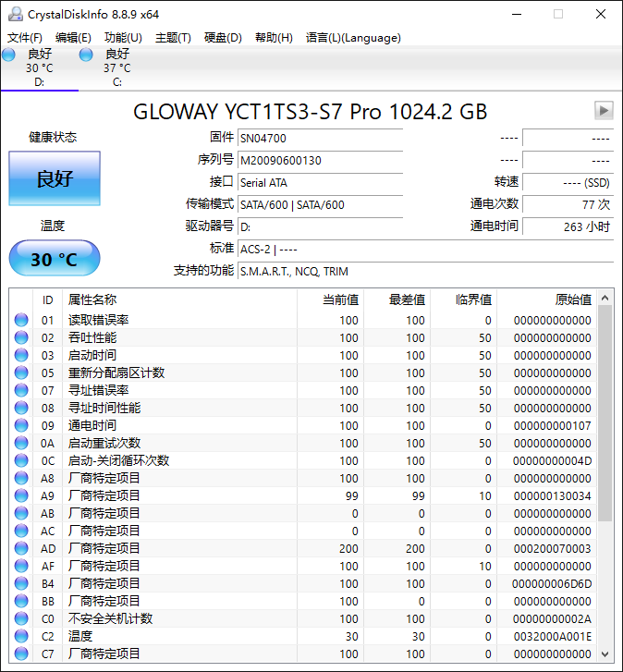Click the blue health orb on D: drive tab
This screenshot has width=623, height=672.
(x=8, y=55)
